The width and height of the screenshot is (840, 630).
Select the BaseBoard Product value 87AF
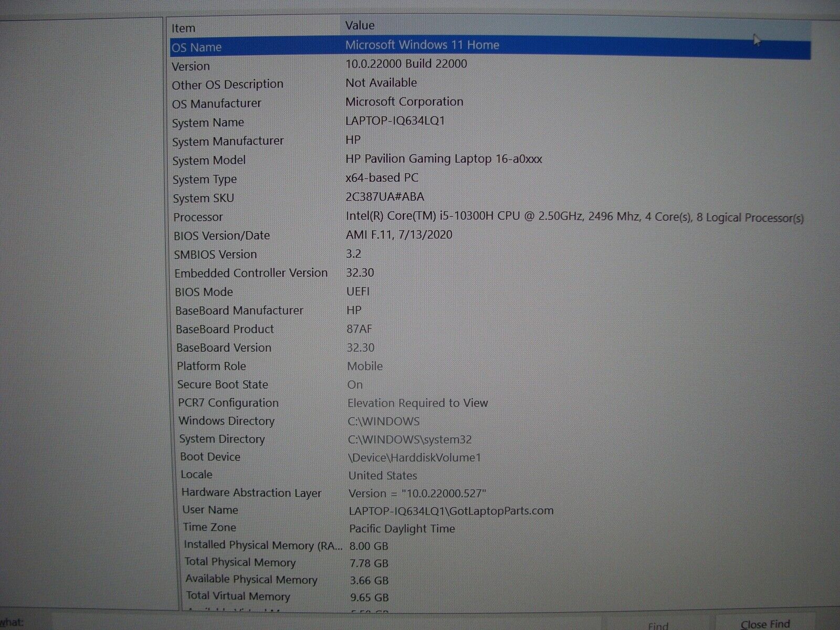pos(359,329)
